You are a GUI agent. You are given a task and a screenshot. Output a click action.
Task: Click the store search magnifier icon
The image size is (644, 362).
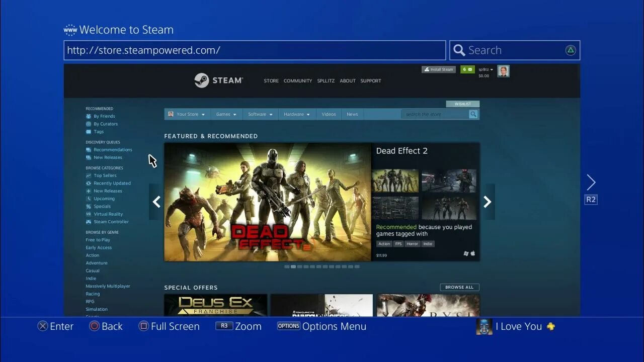click(x=473, y=114)
